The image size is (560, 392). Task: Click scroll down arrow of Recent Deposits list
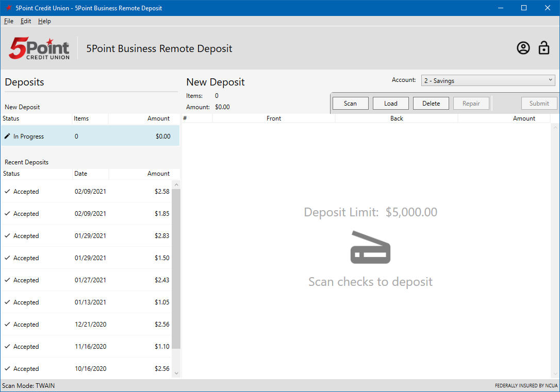(176, 373)
